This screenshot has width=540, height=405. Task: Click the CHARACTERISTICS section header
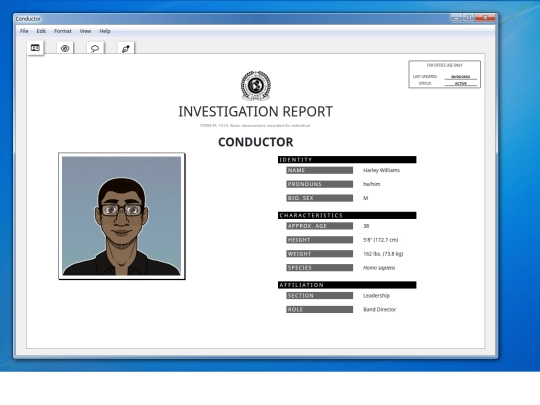(347, 215)
